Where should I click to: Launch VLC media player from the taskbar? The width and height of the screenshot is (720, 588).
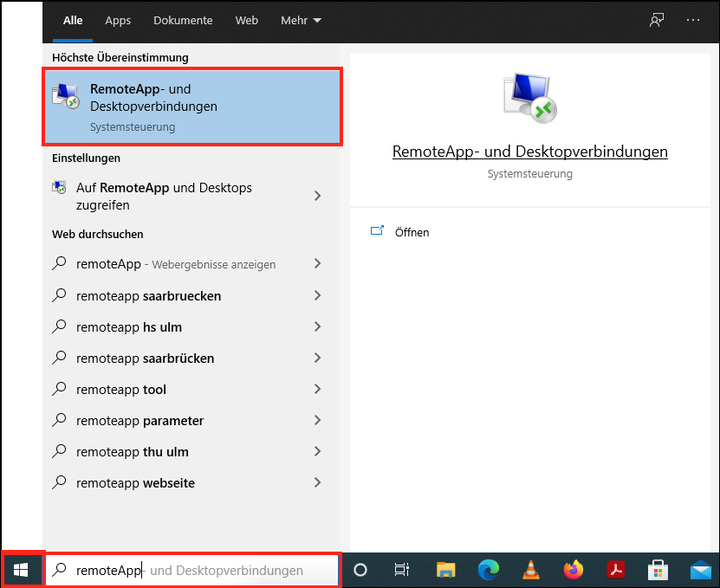pyautogui.click(x=530, y=570)
